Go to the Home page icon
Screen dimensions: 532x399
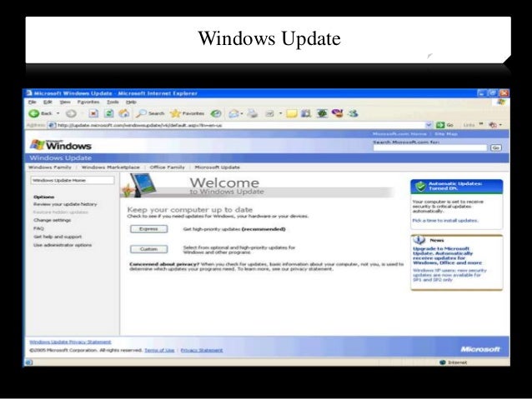click(124, 113)
